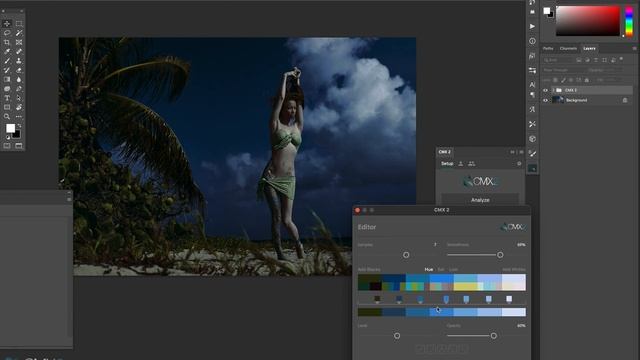Switch to Lum mode in CMX Editor

tap(453, 269)
